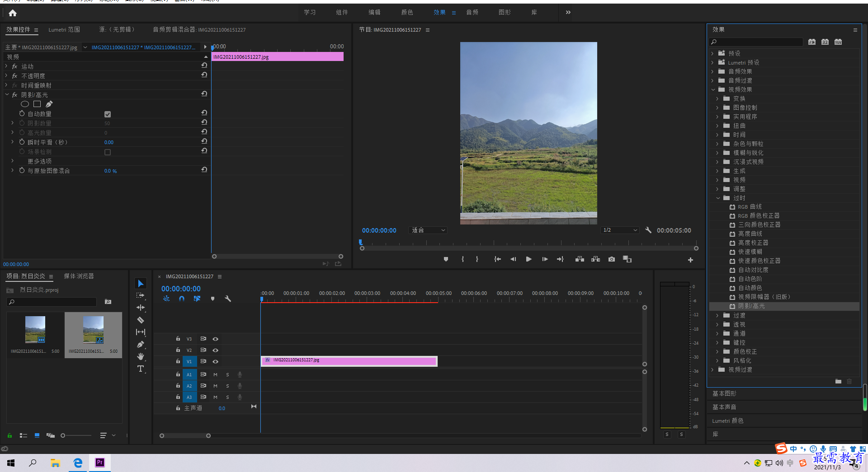Create ellipse mask for 阴影/高光 effect
This screenshot has width=868, height=472.
click(25, 104)
